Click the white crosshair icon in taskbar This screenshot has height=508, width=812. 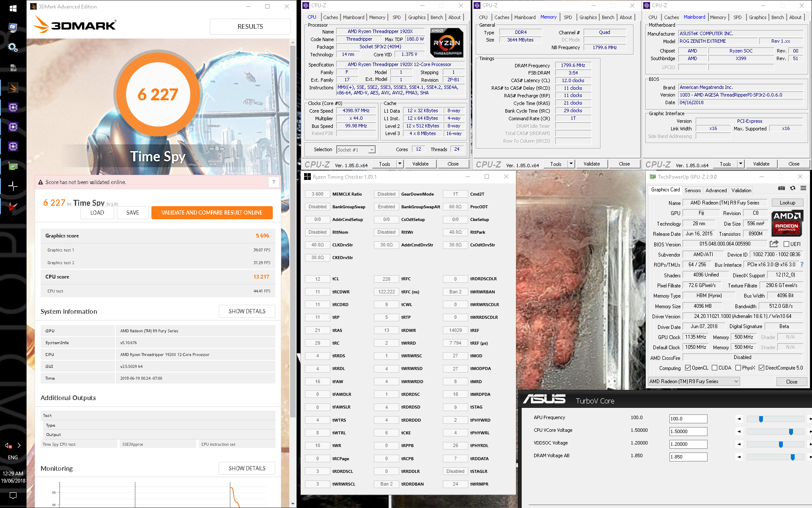[x=13, y=186]
